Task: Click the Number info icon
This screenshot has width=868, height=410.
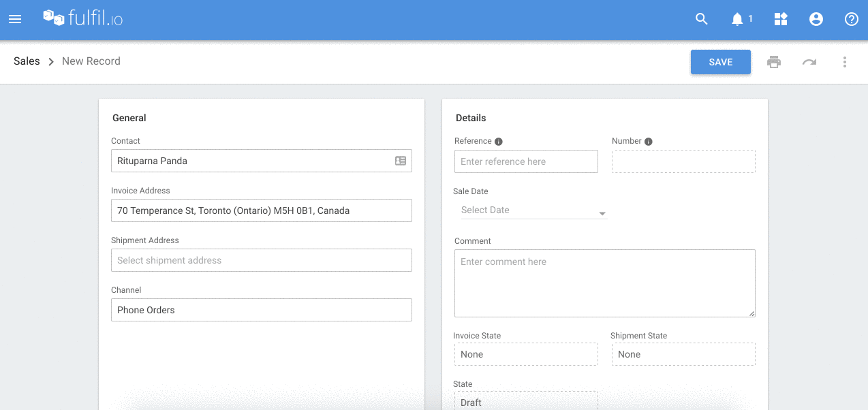Action: pos(649,142)
